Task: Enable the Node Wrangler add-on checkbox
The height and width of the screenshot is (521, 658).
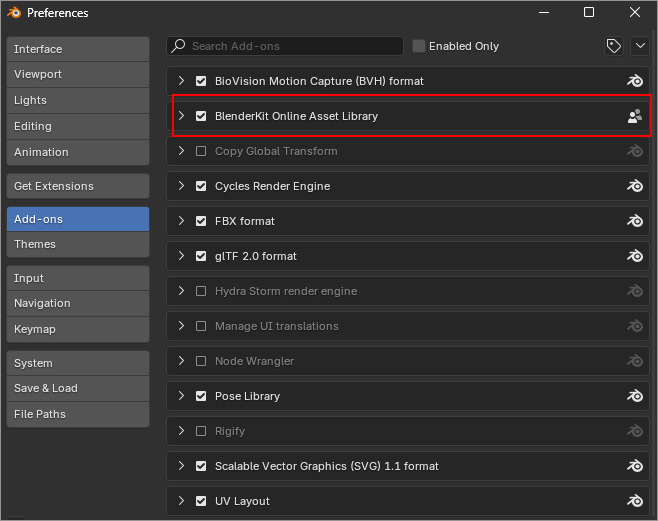Action: click(x=201, y=361)
